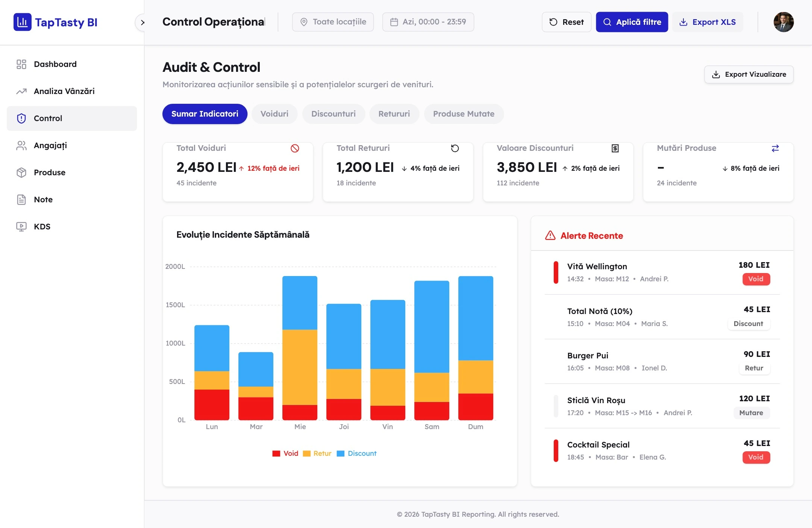Click the Dum bar in weekly chart
812x528 pixels.
(476, 348)
